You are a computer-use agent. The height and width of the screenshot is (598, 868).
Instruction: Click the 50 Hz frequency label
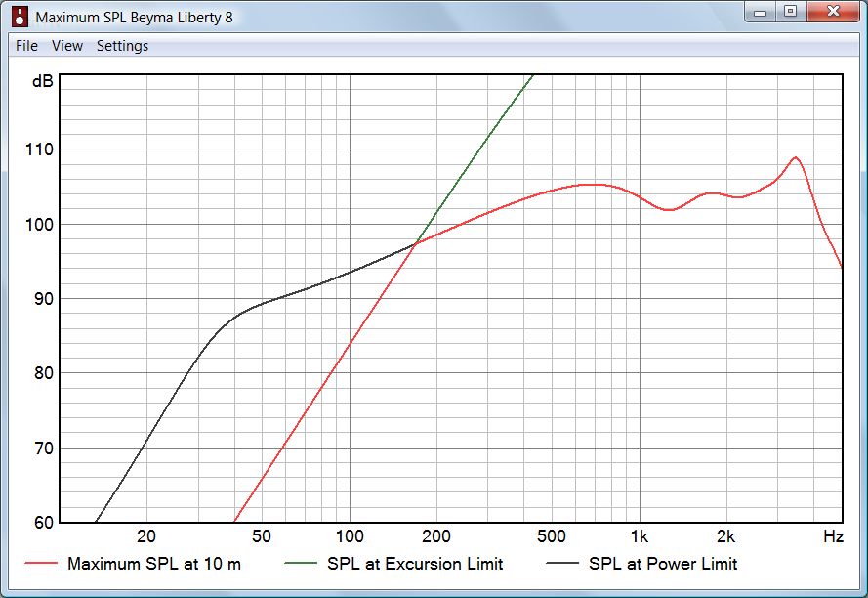(262, 536)
